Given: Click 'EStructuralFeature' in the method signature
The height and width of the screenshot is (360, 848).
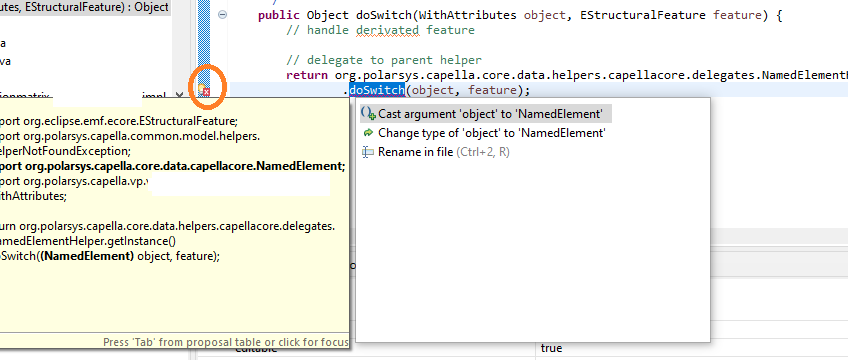Looking at the screenshot, I should tap(643, 15).
